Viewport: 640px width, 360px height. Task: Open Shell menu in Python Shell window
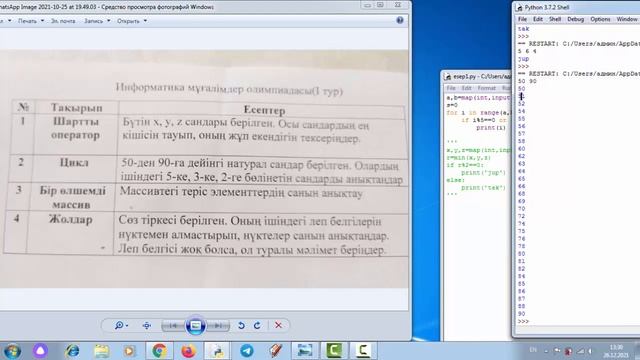pyautogui.click(x=555, y=19)
